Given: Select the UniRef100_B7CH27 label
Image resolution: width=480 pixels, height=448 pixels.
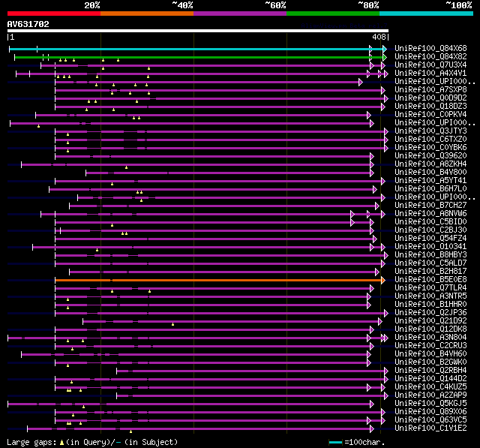Looking at the screenshot, I should 430,206.
